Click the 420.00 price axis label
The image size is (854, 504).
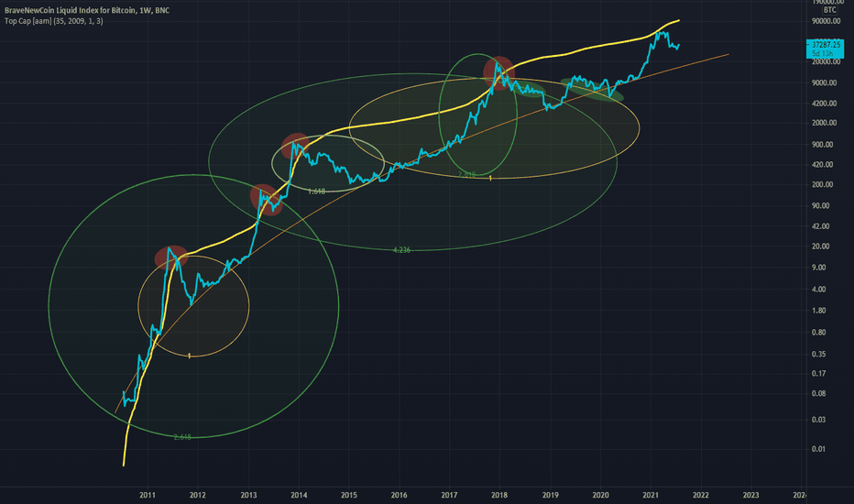pos(823,165)
